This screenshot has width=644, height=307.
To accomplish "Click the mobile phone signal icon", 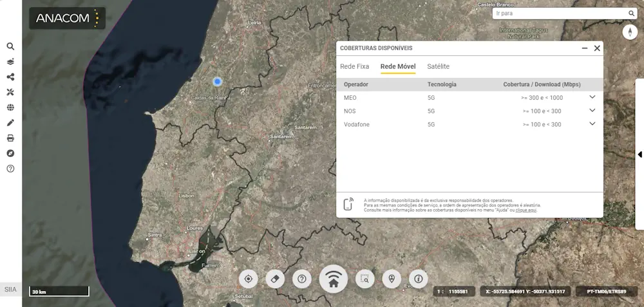I will pos(349,204).
